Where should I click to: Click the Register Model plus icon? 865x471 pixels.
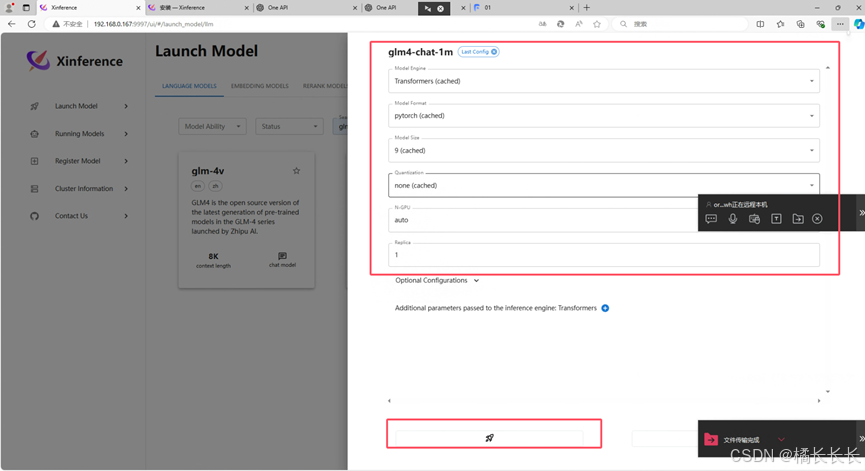coord(35,161)
